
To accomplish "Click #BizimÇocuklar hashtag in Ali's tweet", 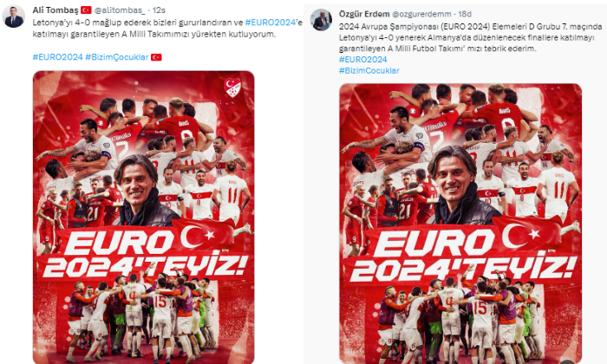I will (117, 57).
